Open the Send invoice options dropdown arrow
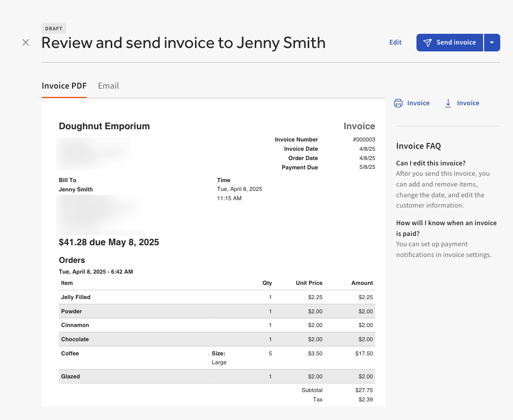This screenshot has height=420, width=513. pos(492,43)
